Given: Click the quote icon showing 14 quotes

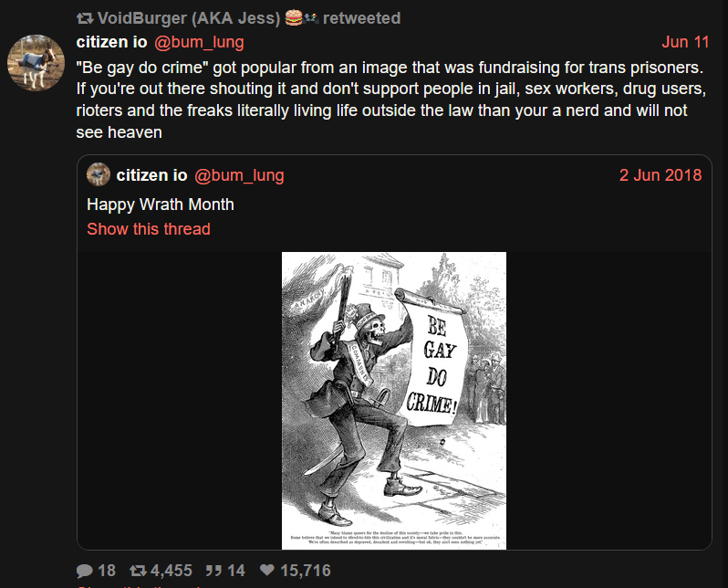Looking at the screenshot, I should (x=213, y=571).
